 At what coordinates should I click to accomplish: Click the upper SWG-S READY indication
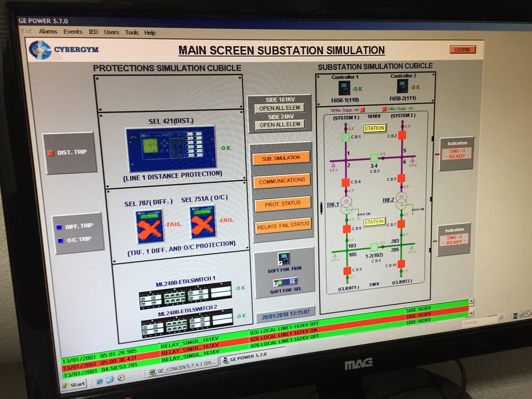pos(457,154)
